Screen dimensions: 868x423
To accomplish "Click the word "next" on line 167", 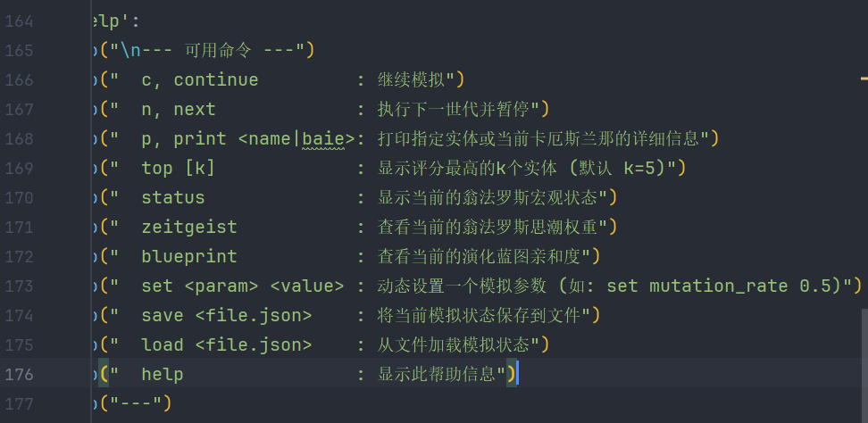I will [195, 109].
